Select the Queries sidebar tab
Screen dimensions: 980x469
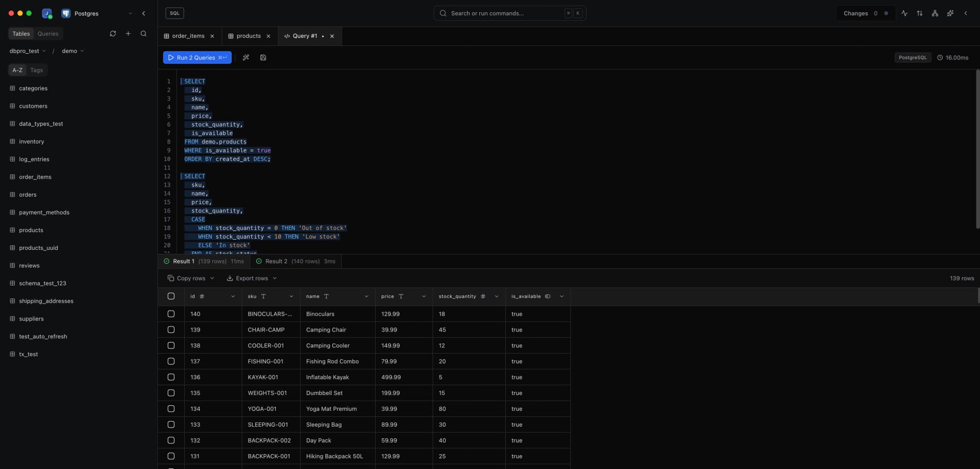point(48,34)
